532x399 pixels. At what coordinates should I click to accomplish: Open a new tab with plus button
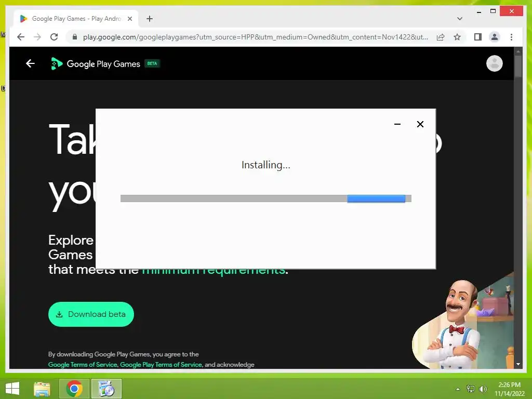(x=150, y=19)
